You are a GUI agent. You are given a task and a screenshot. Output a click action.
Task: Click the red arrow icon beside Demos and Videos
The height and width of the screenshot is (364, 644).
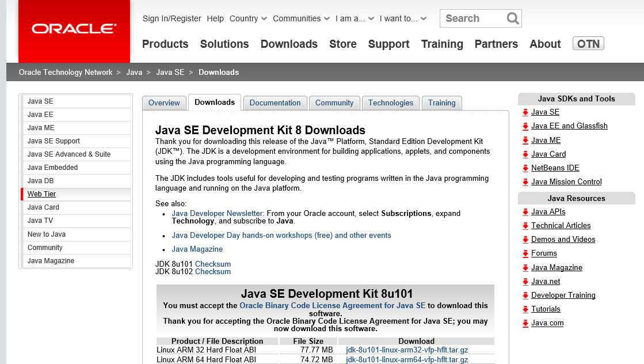point(525,240)
